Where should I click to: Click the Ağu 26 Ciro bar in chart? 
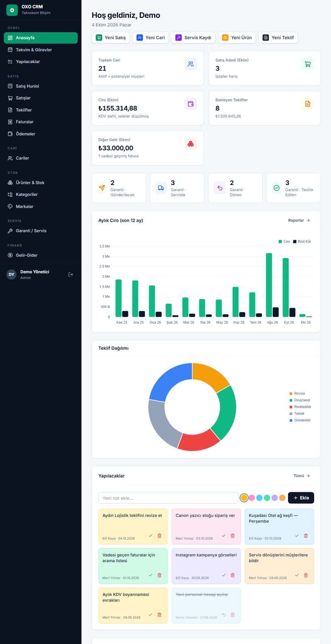point(269,285)
